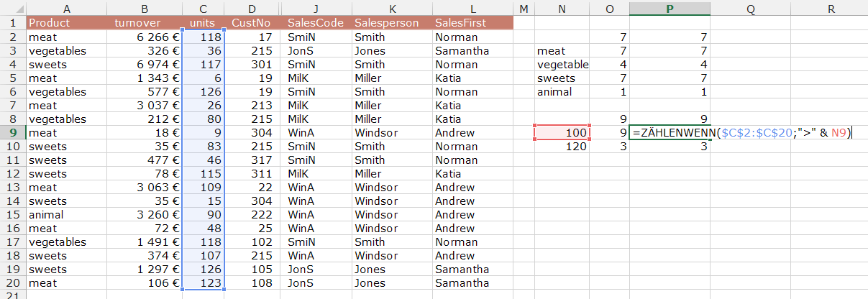Select the 'animal' cell in column N
Viewport: 868px width, 299px height.
coord(562,92)
